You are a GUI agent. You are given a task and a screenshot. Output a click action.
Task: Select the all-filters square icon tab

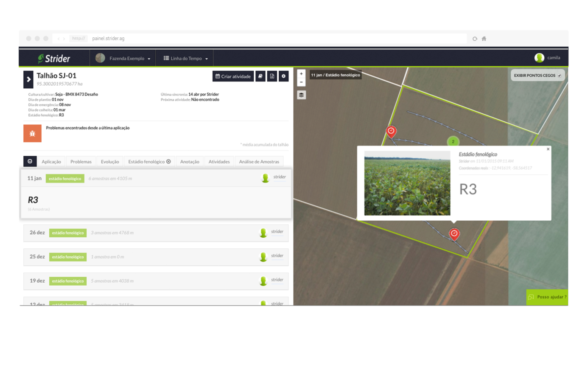[x=30, y=161]
